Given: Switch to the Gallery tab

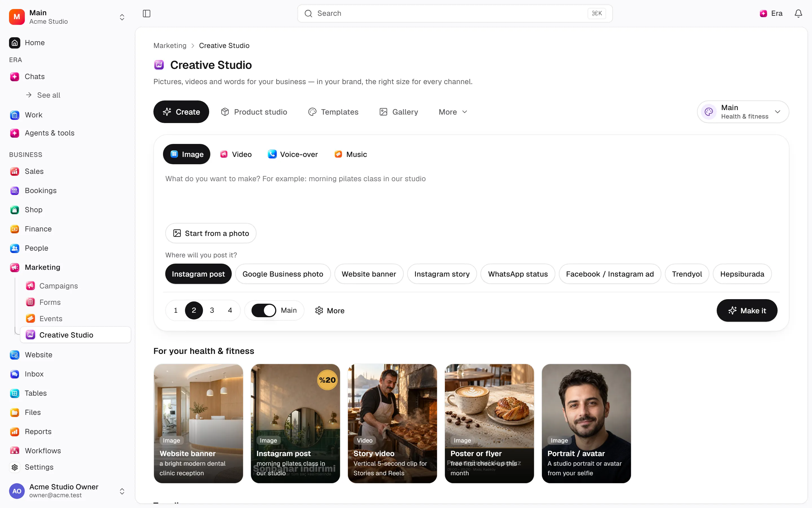Looking at the screenshot, I should pos(399,112).
